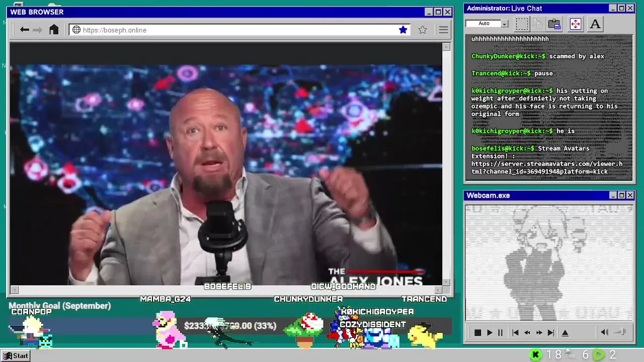Click the copy pages icon in Live Chat

pos(538,24)
